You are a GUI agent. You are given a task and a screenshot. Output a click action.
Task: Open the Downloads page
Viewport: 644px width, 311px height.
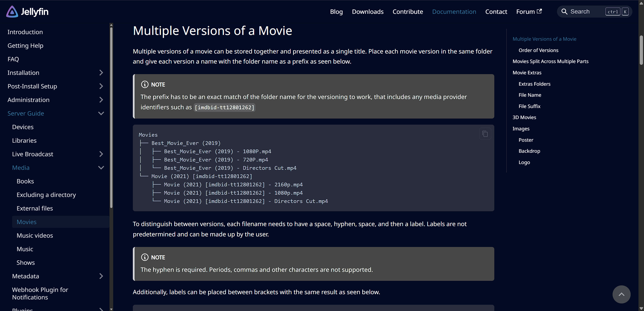click(368, 12)
